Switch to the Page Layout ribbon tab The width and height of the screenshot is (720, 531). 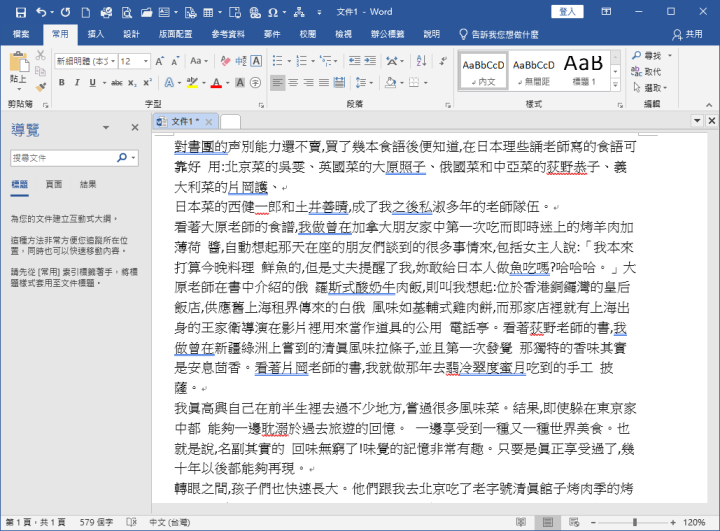[x=175, y=34]
